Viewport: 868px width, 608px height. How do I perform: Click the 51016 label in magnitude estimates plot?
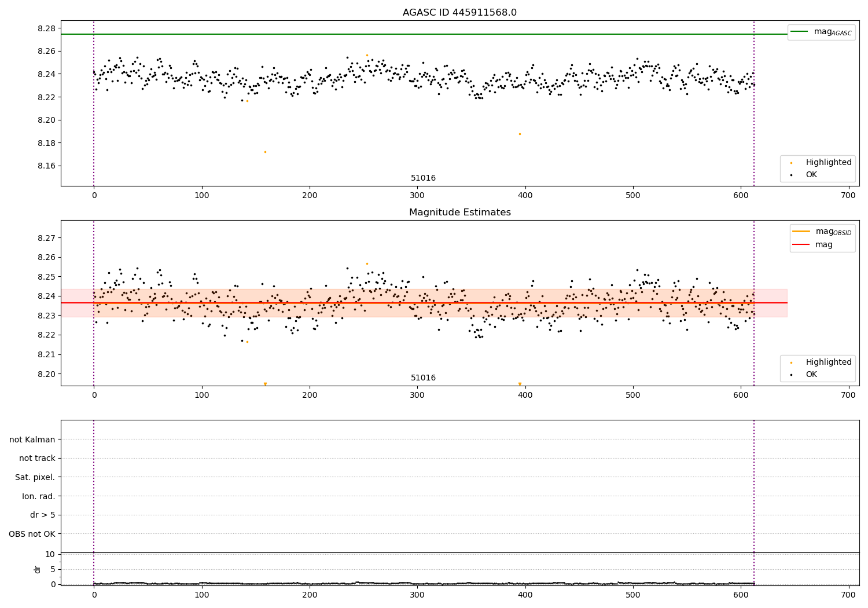click(x=423, y=378)
